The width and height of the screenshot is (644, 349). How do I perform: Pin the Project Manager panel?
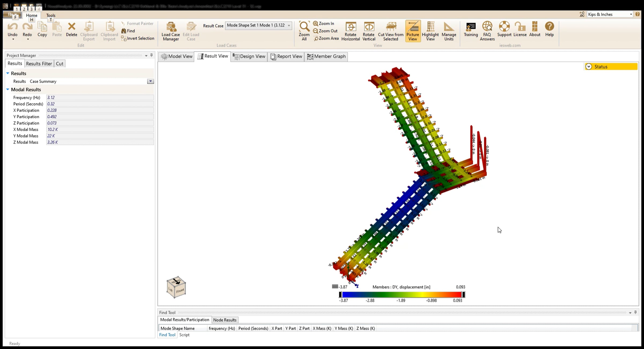(152, 55)
